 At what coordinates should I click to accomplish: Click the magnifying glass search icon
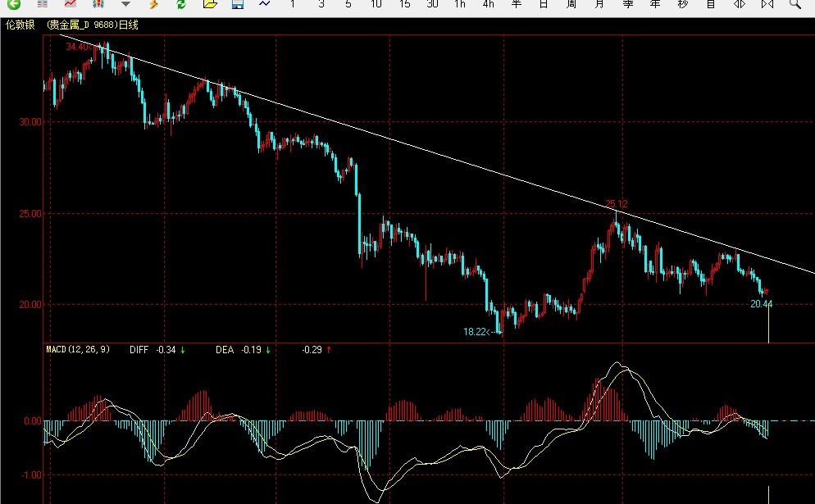click(795, 4)
